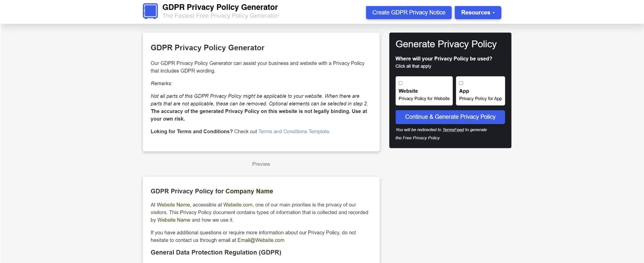Select the 'Privacy Policy for App' label
Screen dimensions: 644x263
point(480,99)
